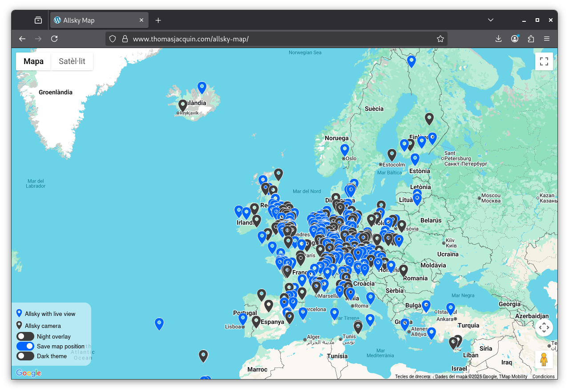
Task: Click the dark camera marker near Reykjavík
Action: [x=183, y=105]
